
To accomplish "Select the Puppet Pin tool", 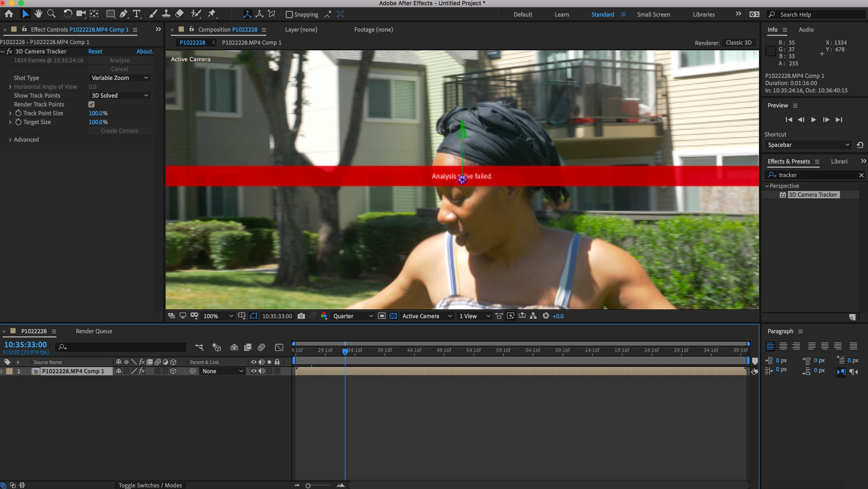I will coord(212,14).
